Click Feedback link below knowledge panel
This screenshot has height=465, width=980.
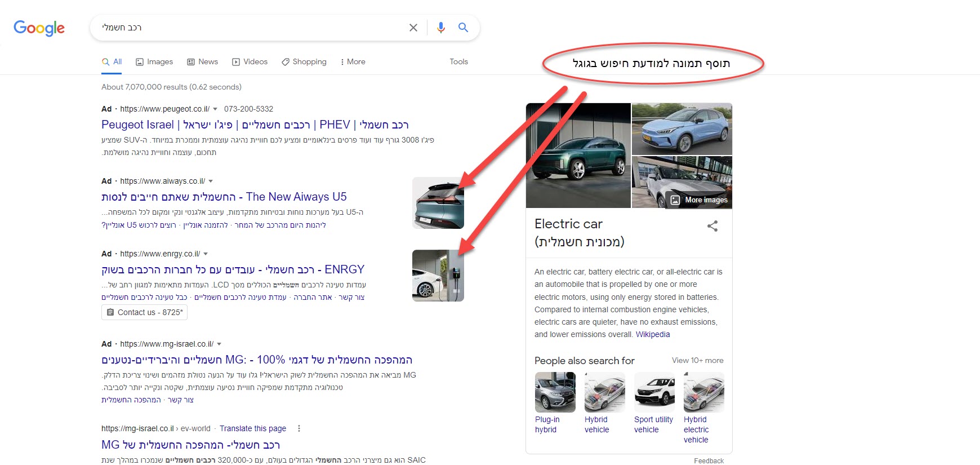pos(709,461)
